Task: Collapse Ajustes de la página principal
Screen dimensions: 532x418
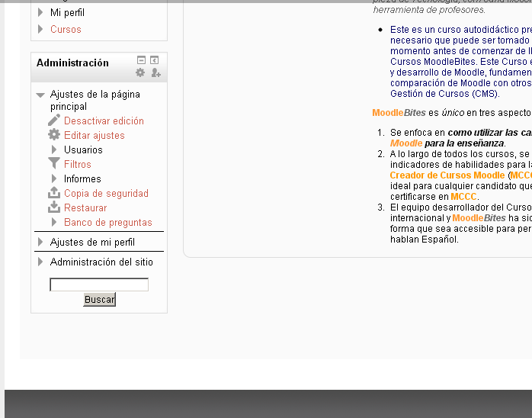Action: pos(40,95)
